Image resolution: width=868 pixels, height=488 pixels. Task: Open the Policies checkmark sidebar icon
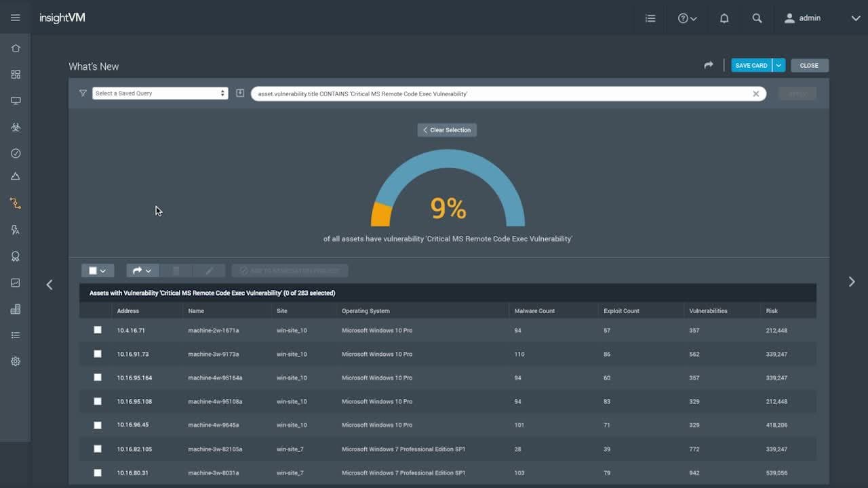pos(16,153)
